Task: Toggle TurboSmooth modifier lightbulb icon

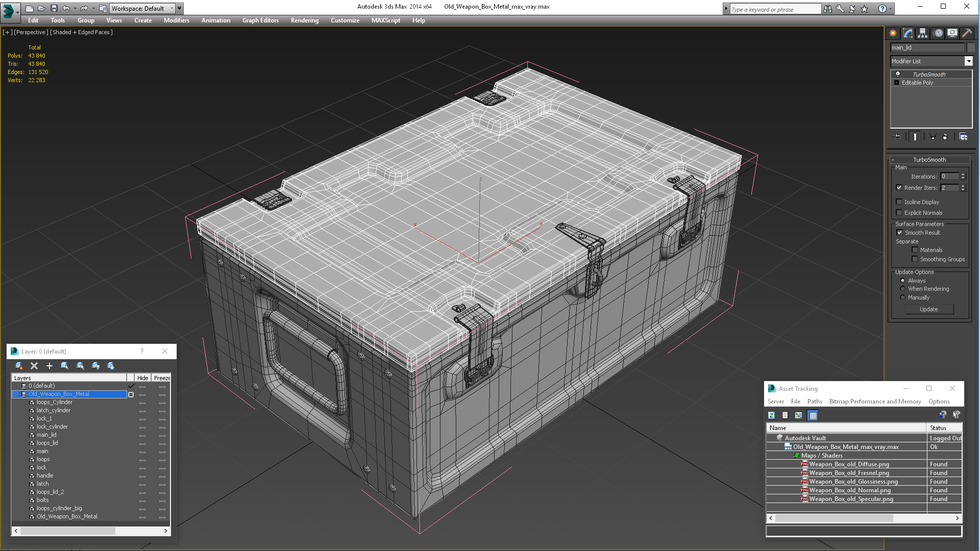Action: click(898, 74)
